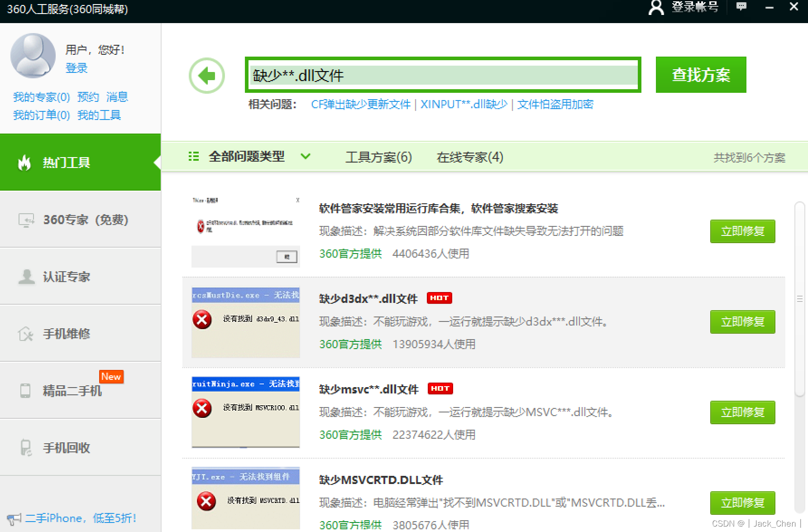808x532 pixels.
Task: Open 精品二手机 sidebar item
Action: [x=81, y=391]
